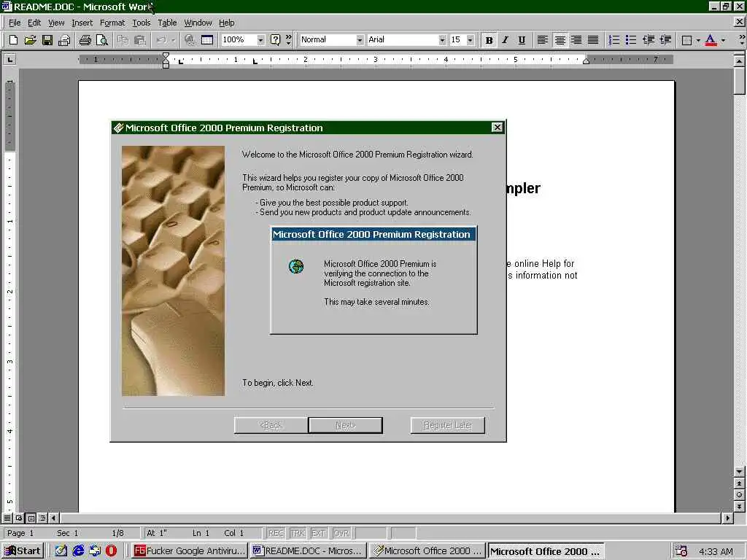Create a new blank document
Image resolution: width=747 pixels, height=560 pixels.
13,40
